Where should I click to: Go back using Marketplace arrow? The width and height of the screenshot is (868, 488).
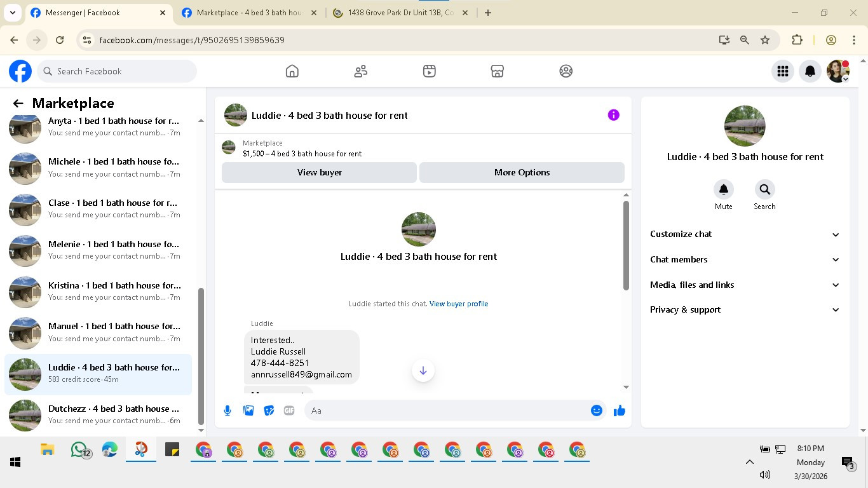click(18, 104)
